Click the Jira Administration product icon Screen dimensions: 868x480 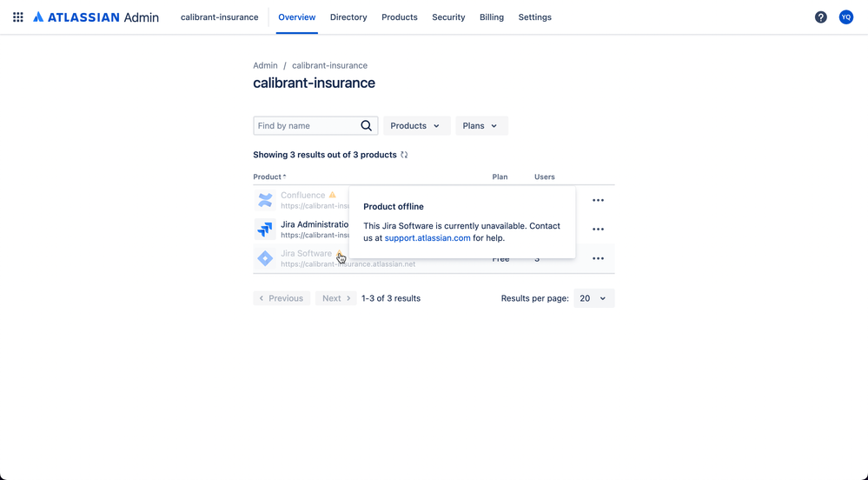click(265, 229)
